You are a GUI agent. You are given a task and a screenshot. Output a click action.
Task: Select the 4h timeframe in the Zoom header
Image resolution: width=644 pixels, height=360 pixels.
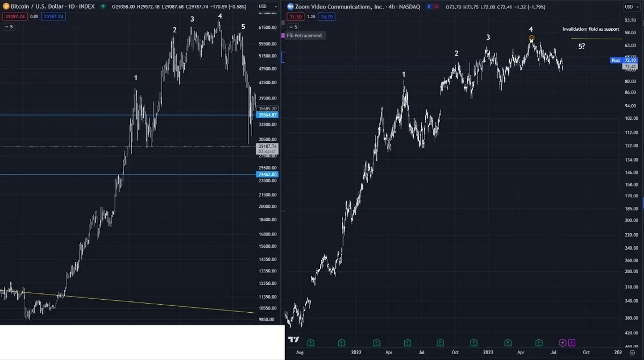click(x=391, y=6)
